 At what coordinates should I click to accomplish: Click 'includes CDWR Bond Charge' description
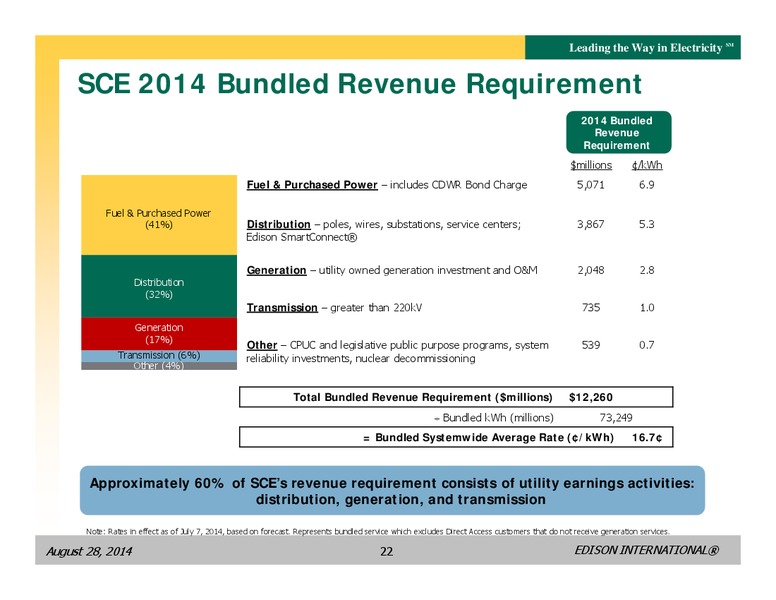[x=458, y=185]
